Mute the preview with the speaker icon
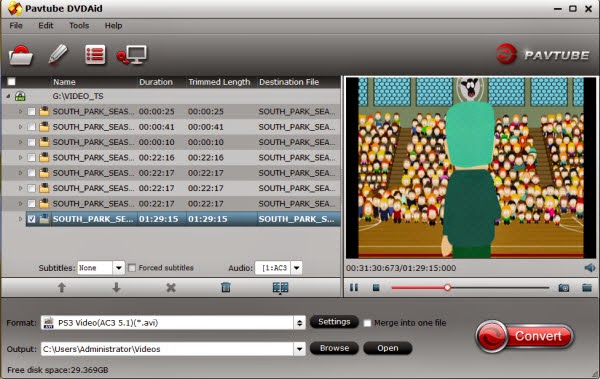The image size is (600, 379). (x=590, y=268)
